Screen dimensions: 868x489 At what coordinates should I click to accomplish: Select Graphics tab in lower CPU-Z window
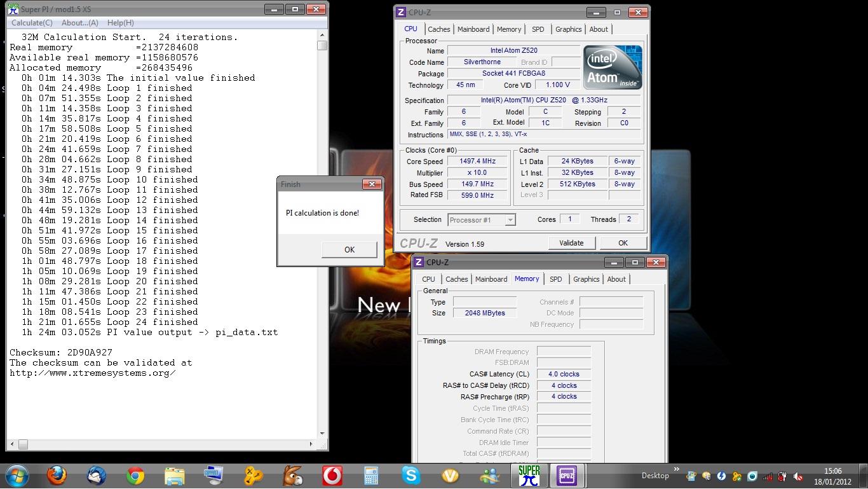[586, 279]
